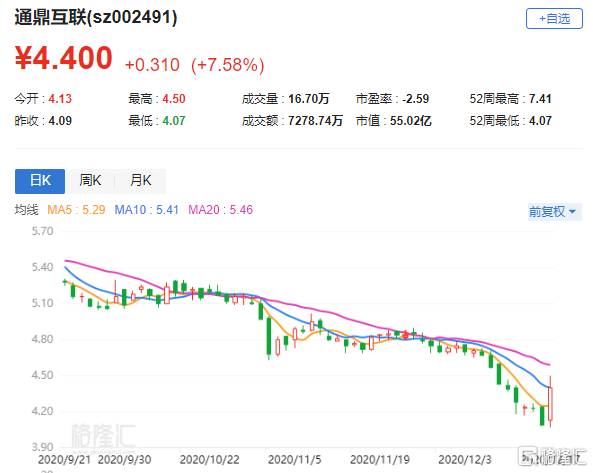Image resolution: width=593 pixels, height=473 pixels.
Task: Click the MA10 : 5.41 legend
Action: (x=147, y=210)
